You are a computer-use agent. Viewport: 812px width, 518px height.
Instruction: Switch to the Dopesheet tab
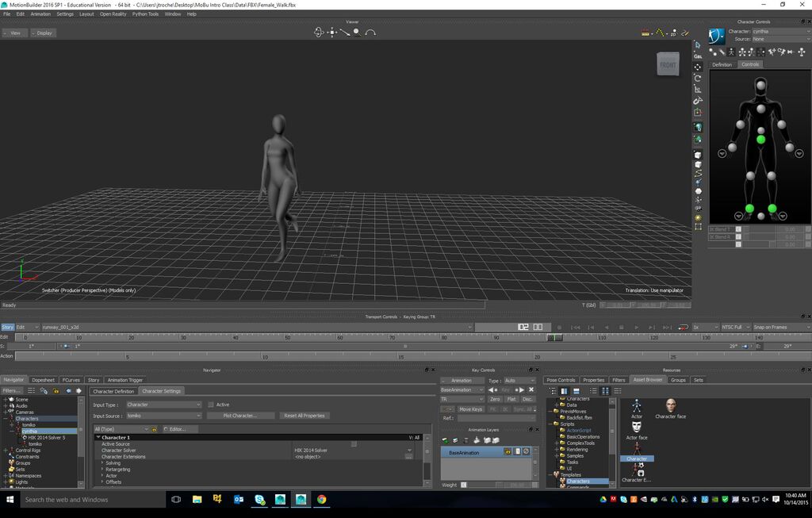(x=43, y=380)
